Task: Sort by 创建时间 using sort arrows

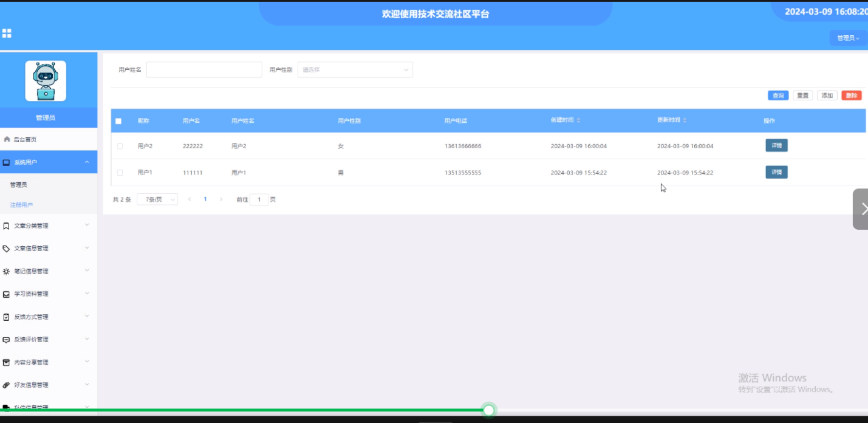Action: (578, 120)
